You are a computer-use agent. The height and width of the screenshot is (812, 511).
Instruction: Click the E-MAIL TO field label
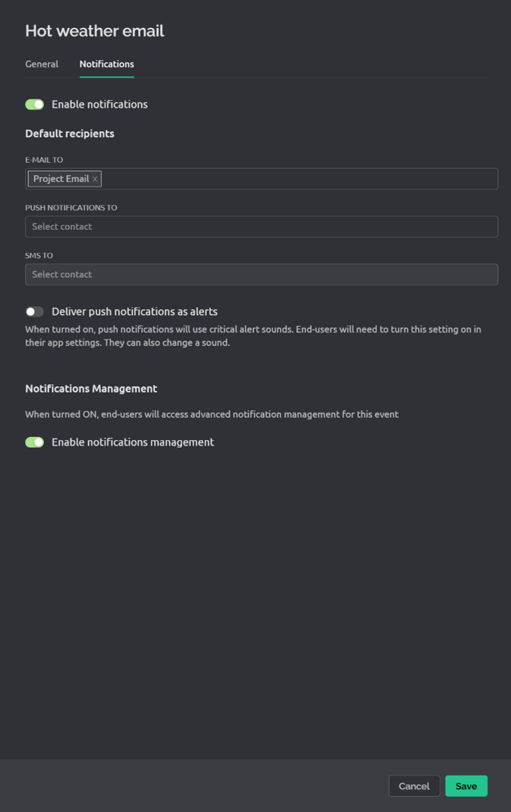point(44,160)
